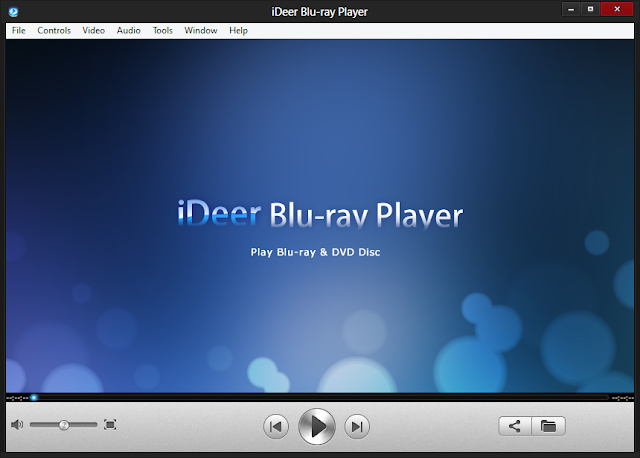Open the Audio menu
The width and height of the screenshot is (640, 458).
pos(129,31)
